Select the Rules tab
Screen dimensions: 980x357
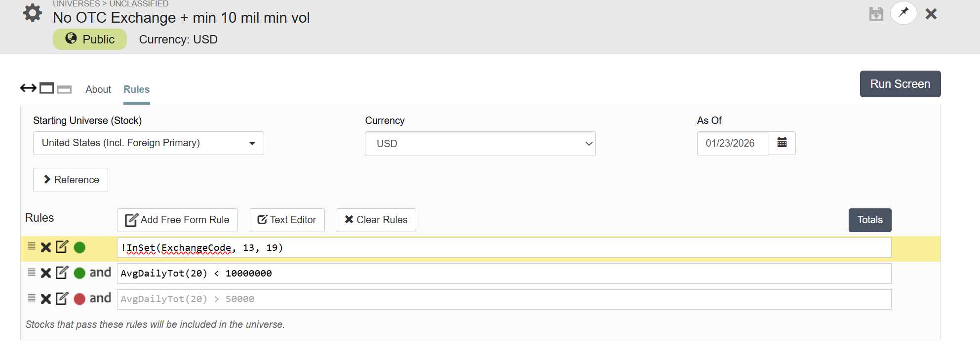136,89
